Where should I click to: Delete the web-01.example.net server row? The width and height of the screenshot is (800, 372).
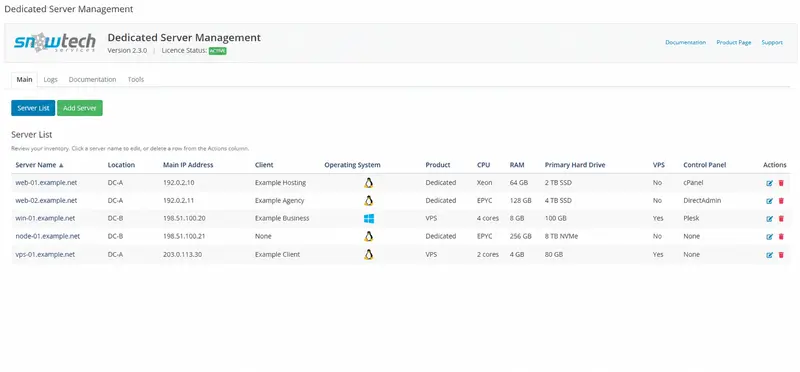coord(781,183)
